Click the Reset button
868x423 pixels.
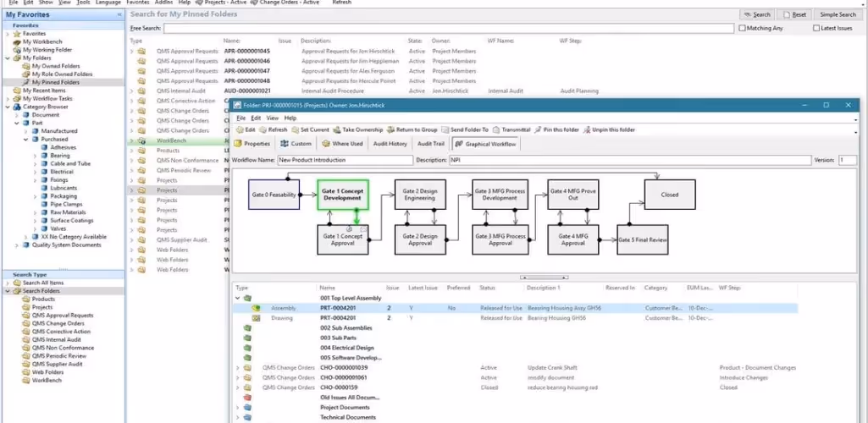click(x=793, y=14)
